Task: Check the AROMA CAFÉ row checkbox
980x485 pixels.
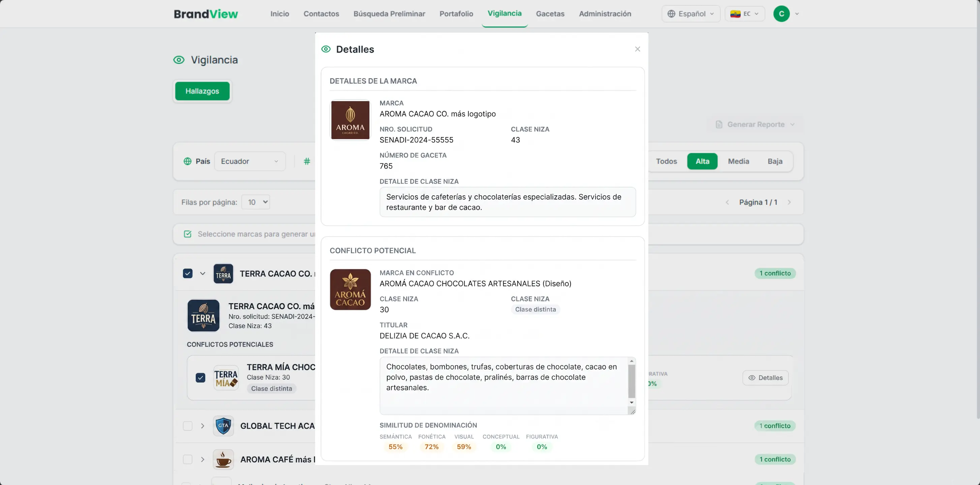Action: (x=188, y=459)
